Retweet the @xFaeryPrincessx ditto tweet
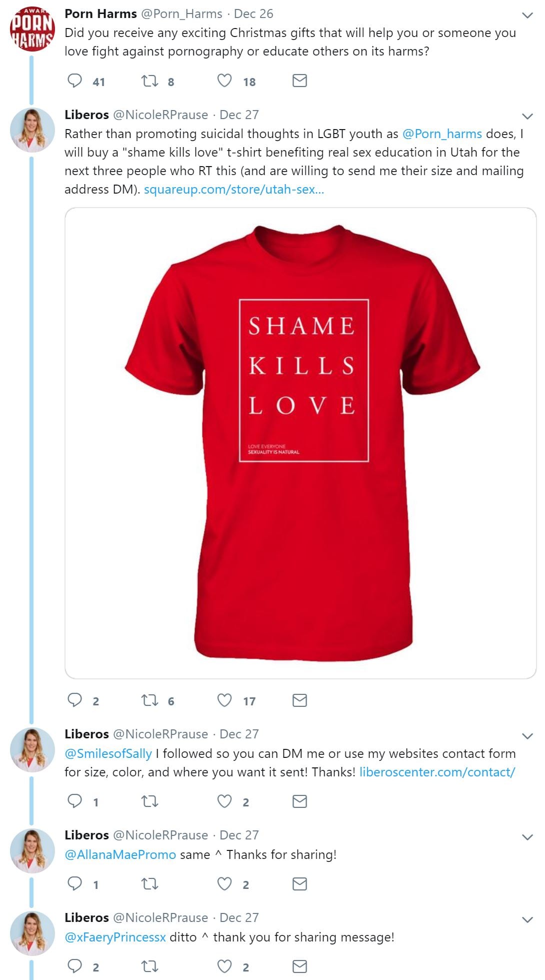The height and width of the screenshot is (980, 545). [149, 966]
